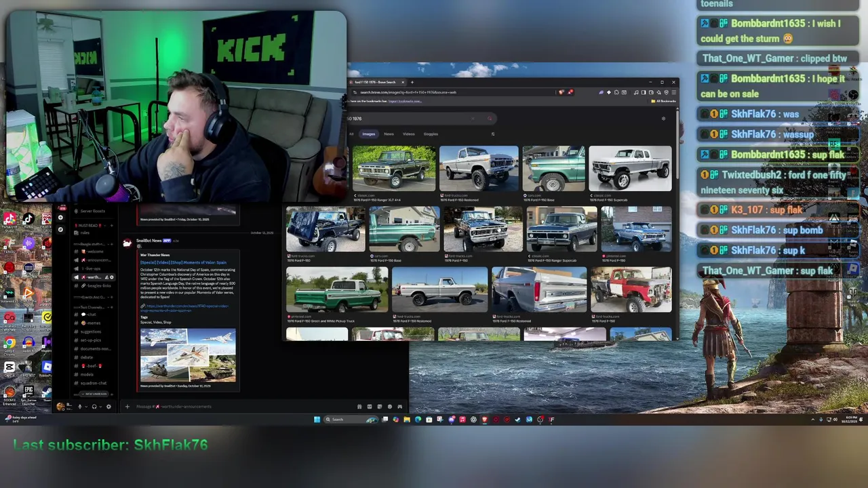Open Task View on the taskbar

point(384,420)
